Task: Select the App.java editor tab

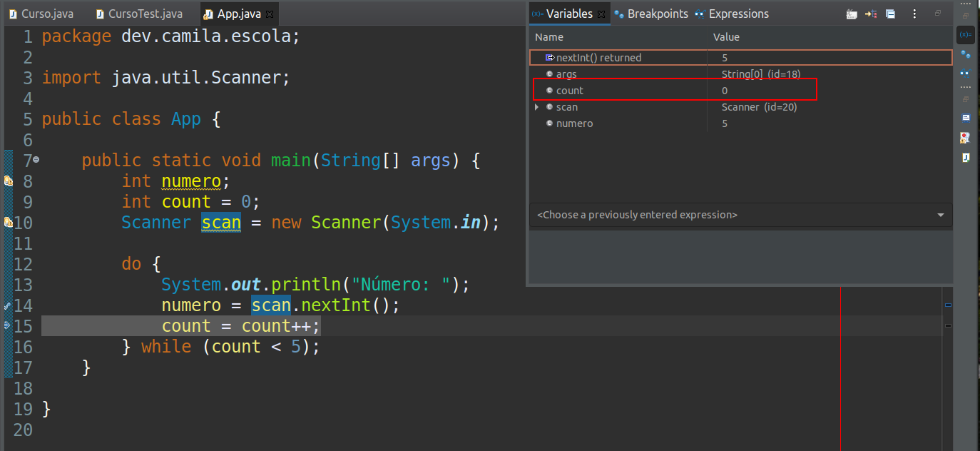Action: (239, 14)
